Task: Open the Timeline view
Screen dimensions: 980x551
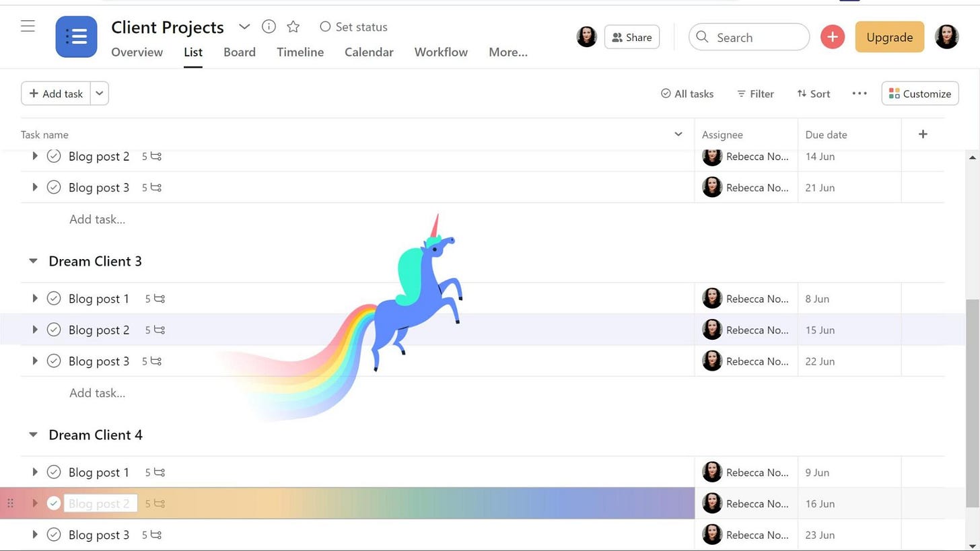Action: point(300,52)
